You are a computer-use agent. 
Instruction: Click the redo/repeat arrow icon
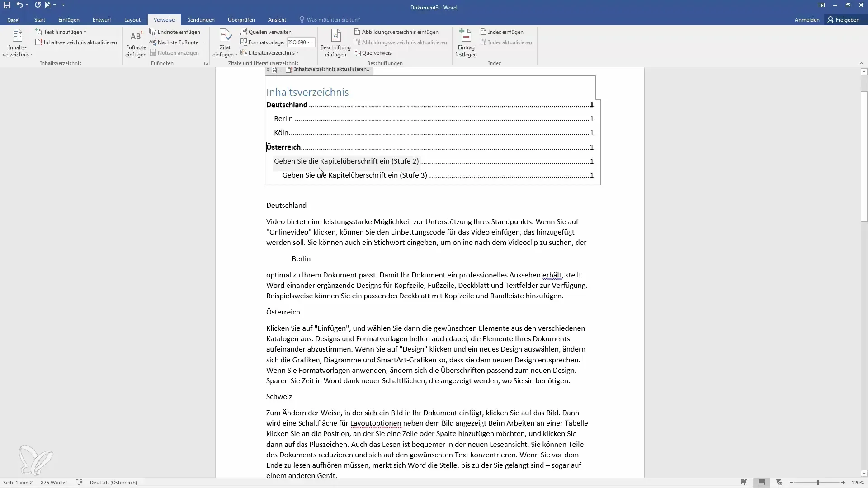coord(38,5)
